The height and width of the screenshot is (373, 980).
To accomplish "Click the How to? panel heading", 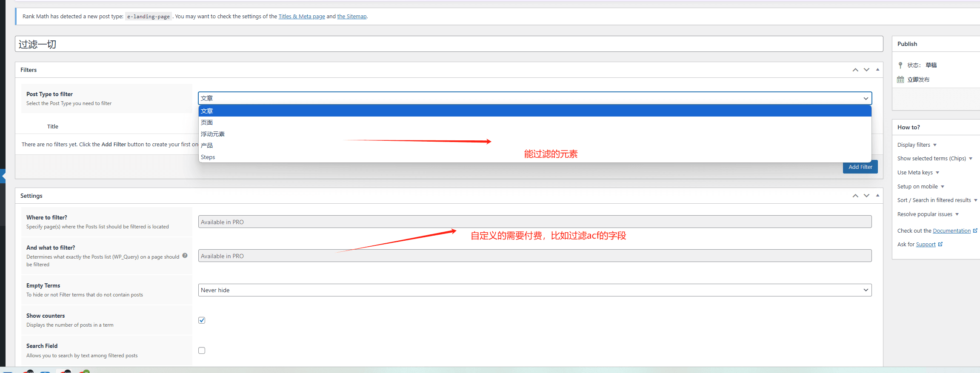I will [x=909, y=127].
